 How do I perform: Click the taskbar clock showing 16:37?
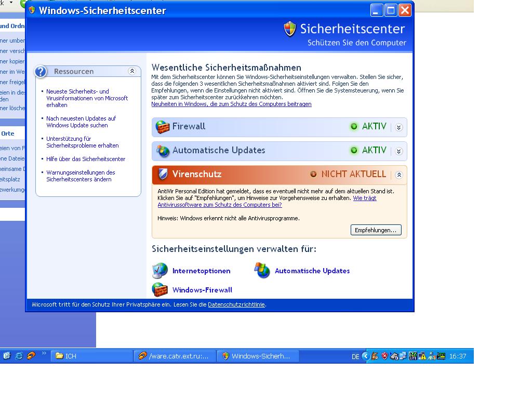coord(458,356)
